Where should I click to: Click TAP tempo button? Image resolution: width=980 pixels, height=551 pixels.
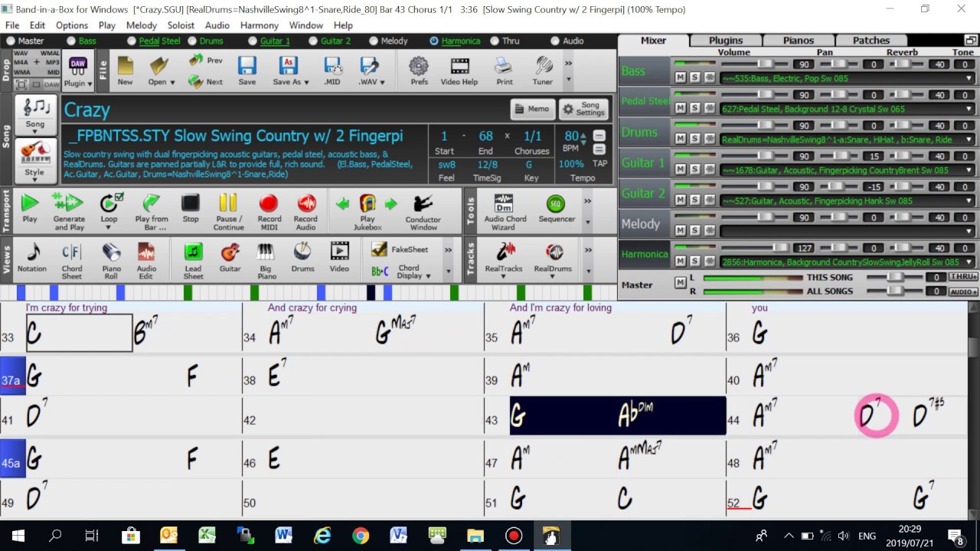pyautogui.click(x=599, y=163)
